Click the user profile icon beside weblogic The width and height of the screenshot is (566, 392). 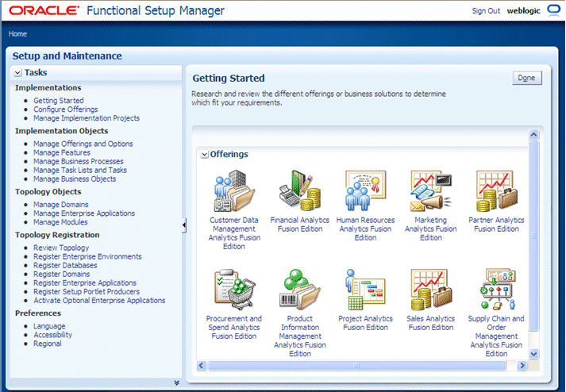click(x=553, y=10)
